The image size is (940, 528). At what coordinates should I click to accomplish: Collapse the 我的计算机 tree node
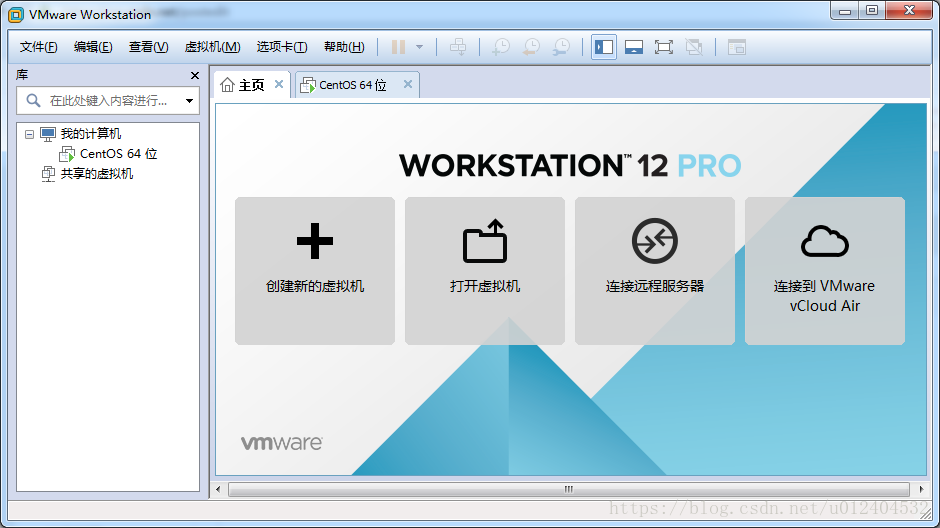29,134
